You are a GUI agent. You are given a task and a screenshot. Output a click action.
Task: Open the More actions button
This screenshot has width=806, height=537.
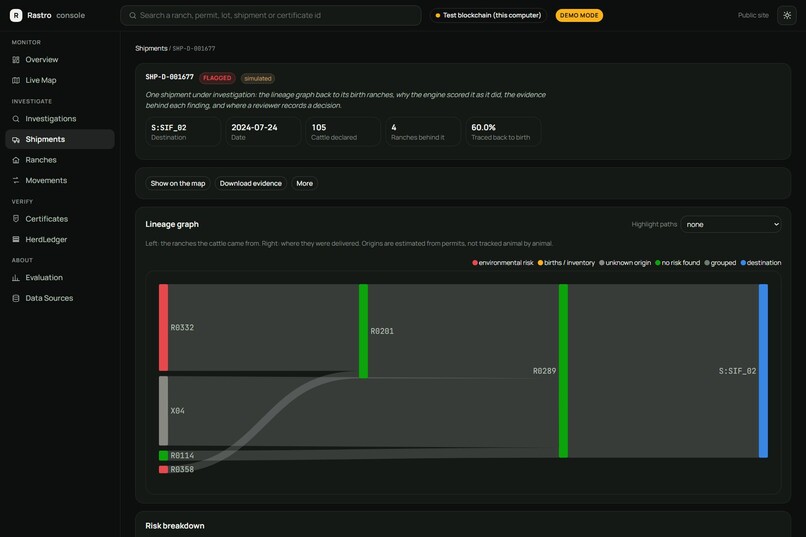pyautogui.click(x=304, y=183)
